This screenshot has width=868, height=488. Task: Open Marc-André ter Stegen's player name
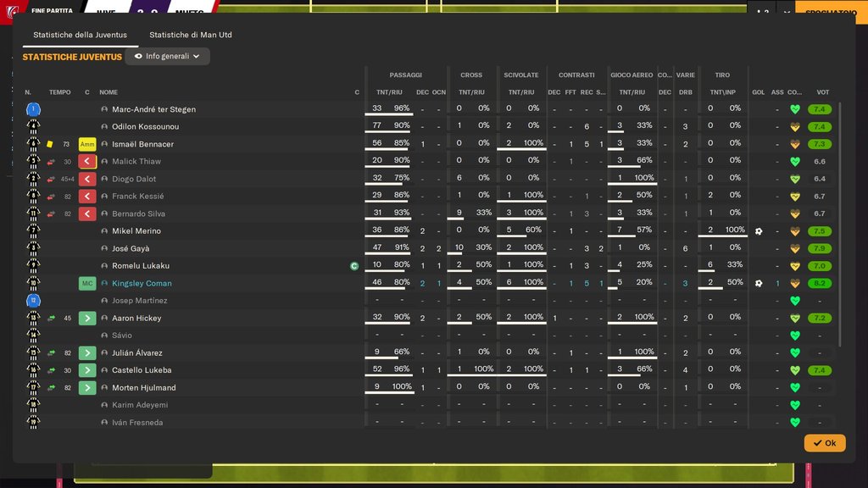[154, 109]
